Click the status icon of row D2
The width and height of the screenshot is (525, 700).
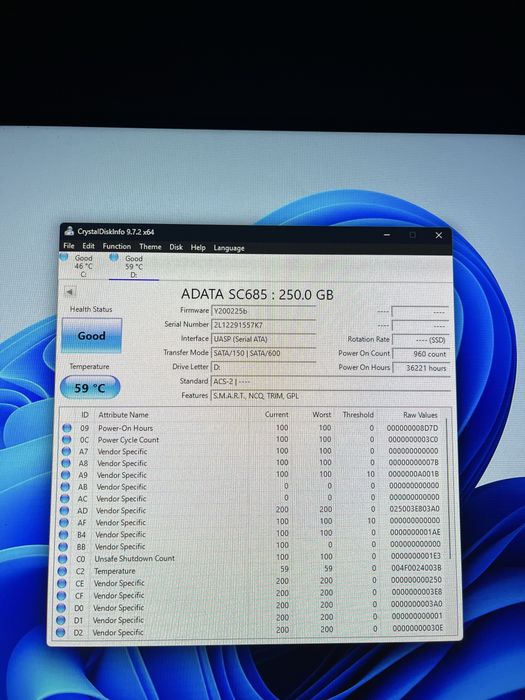tap(60, 633)
